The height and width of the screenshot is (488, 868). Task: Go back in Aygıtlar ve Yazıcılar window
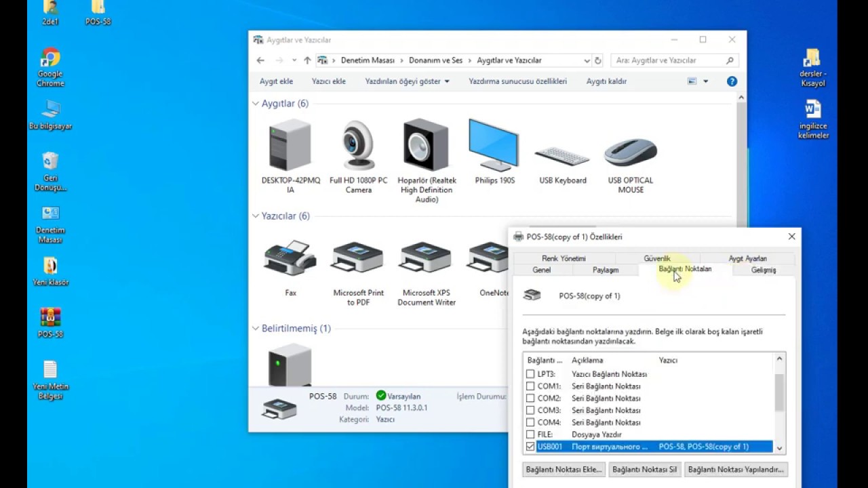point(260,60)
